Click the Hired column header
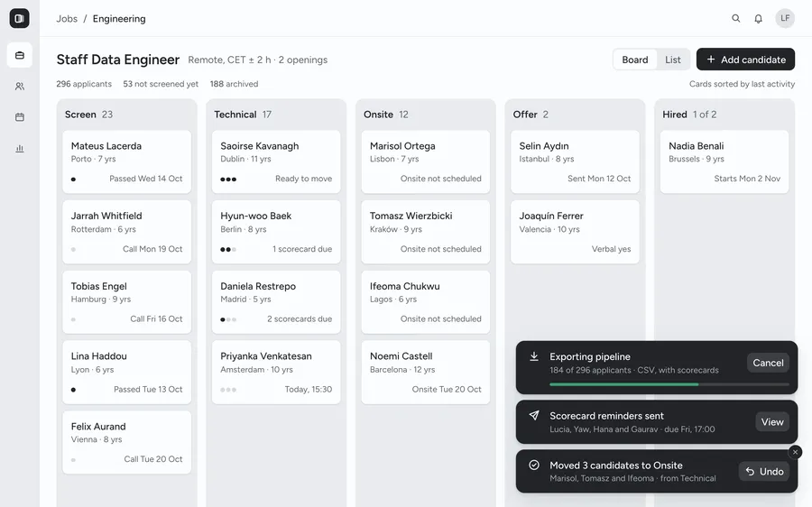The image size is (812, 507). coord(689,115)
